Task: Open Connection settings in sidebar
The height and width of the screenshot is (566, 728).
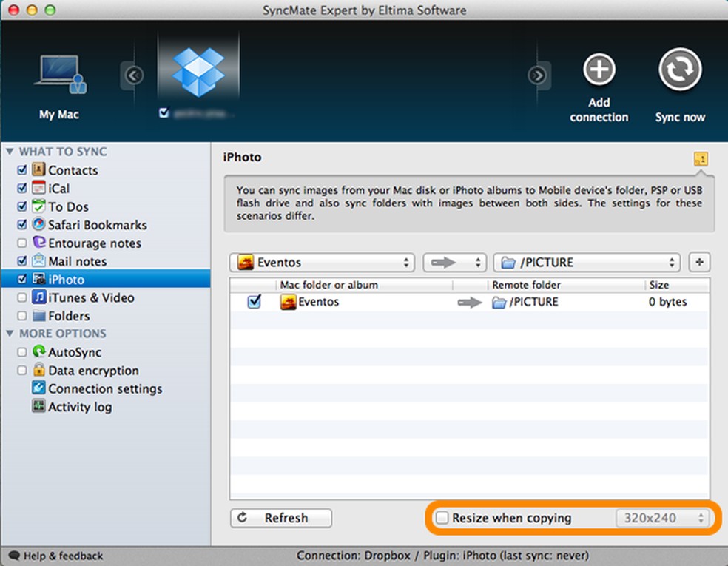Action: pyautogui.click(x=105, y=388)
